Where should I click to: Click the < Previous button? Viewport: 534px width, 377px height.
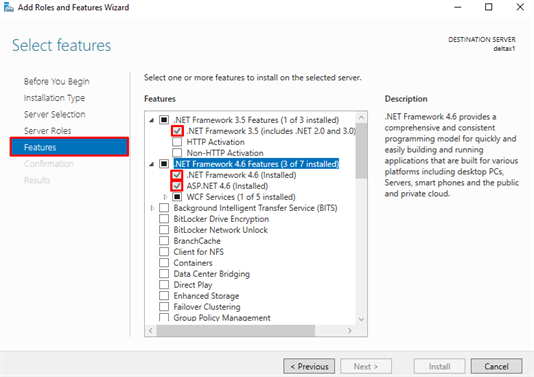tap(309, 366)
